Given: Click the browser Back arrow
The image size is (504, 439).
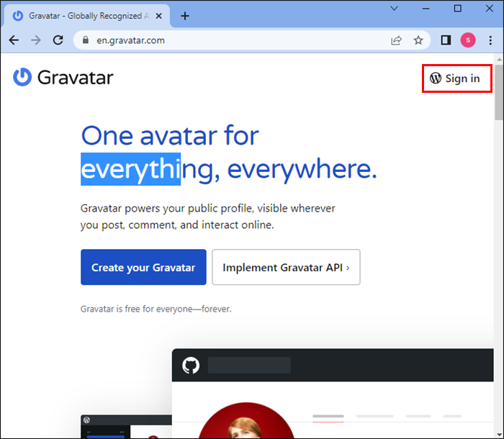Looking at the screenshot, I should coord(14,40).
